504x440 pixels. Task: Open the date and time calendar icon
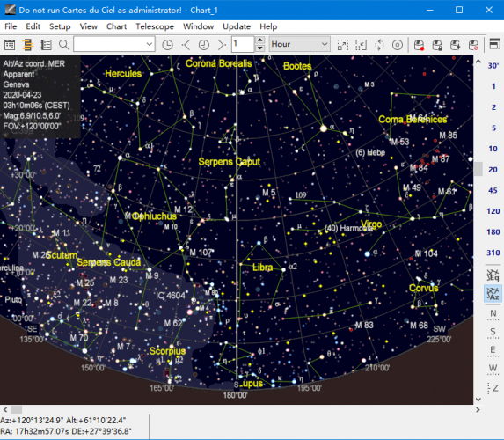coord(10,45)
